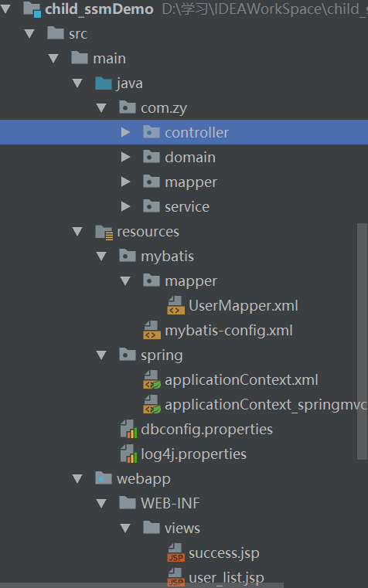Image resolution: width=368 pixels, height=588 pixels.
Task: Collapse the java folder arrow
Action: 77,83
